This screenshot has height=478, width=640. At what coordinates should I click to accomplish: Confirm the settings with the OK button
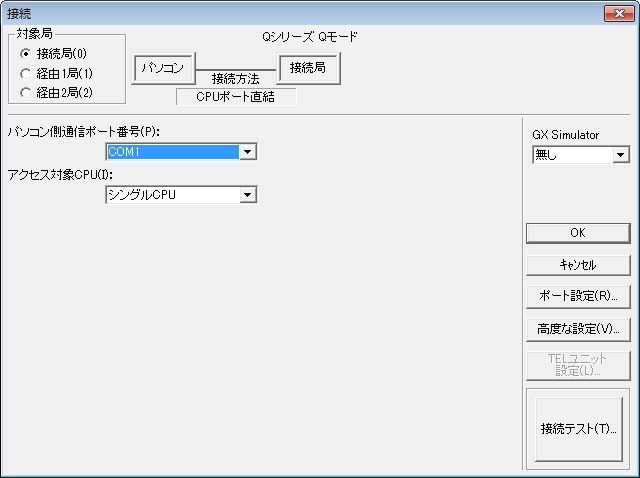[x=578, y=232]
